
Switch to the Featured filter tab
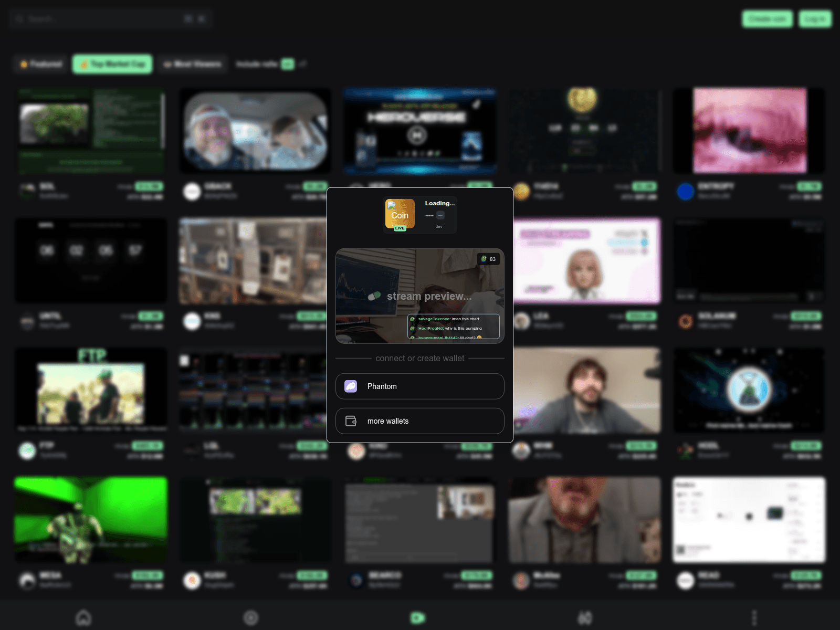pyautogui.click(x=40, y=64)
